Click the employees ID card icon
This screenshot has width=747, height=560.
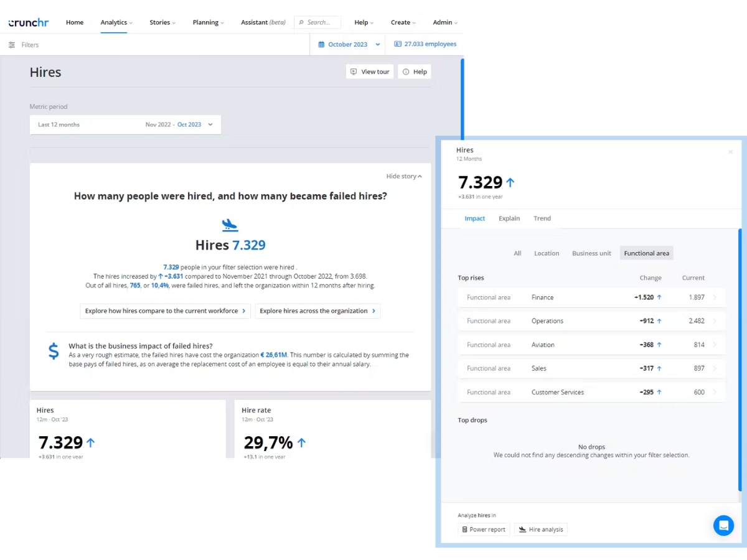point(398,44)
